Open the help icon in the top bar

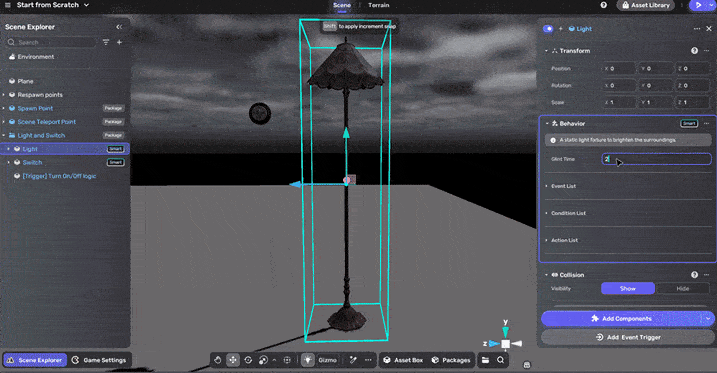604,5
